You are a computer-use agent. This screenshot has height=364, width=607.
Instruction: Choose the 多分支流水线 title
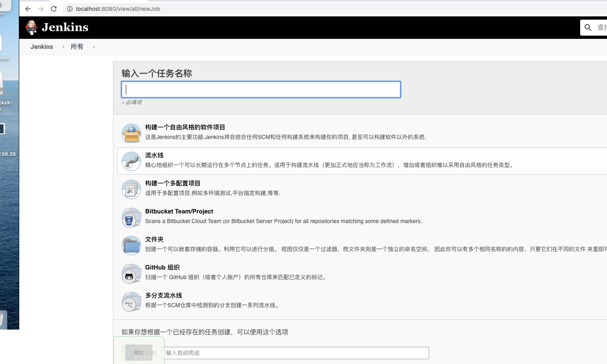pos(163,296)
